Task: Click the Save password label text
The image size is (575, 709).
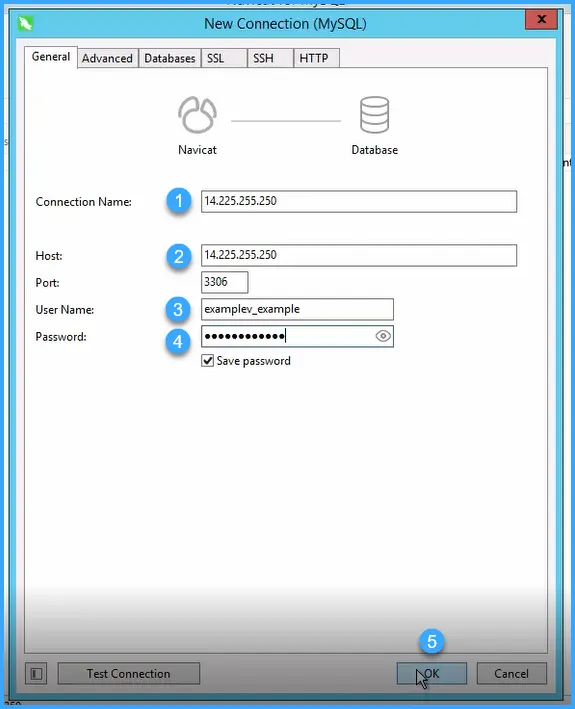Action: pyautogui.click(x=254, y=361)
